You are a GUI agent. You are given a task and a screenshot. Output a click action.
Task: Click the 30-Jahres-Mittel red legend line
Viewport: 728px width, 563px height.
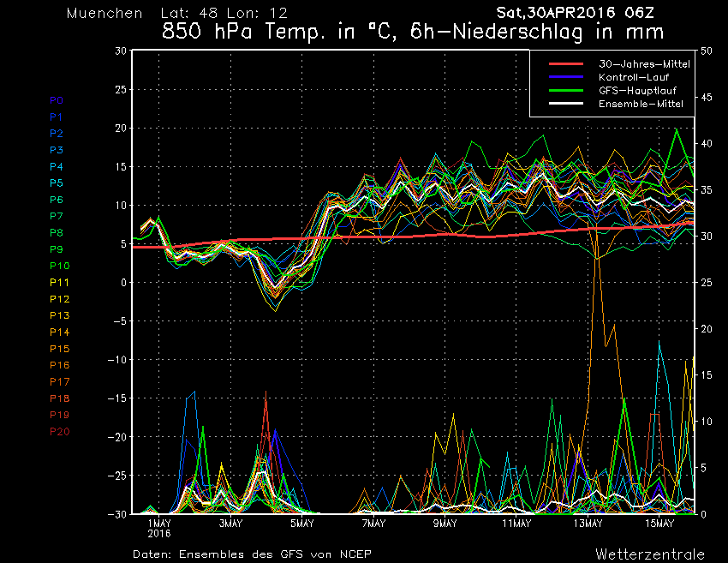(x=566, y=64)
